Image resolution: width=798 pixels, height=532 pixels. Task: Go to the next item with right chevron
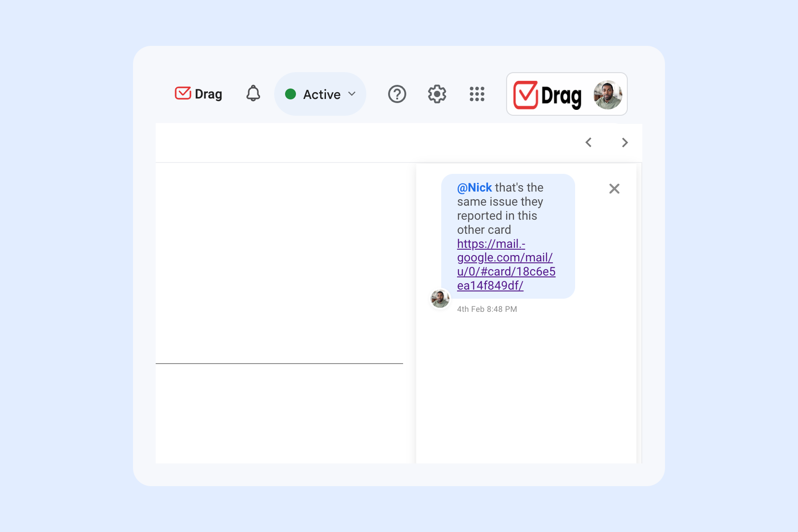[625, 143]
